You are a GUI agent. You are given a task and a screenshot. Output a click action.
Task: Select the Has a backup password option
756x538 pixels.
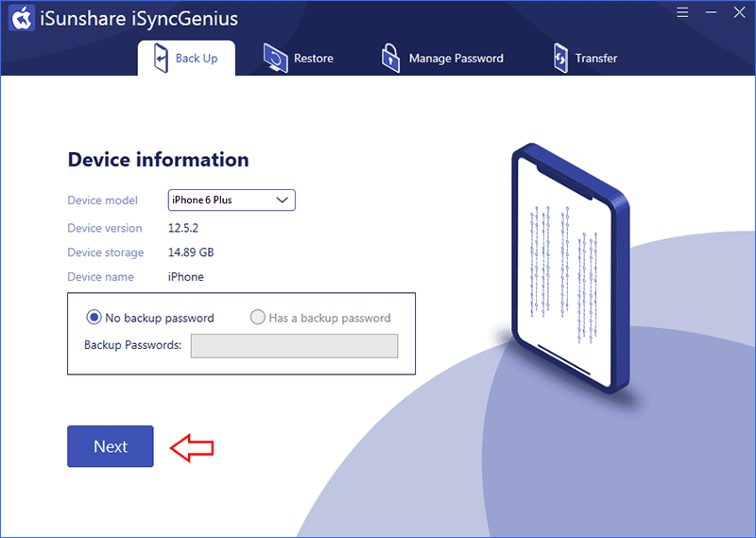tap(257, 318)
